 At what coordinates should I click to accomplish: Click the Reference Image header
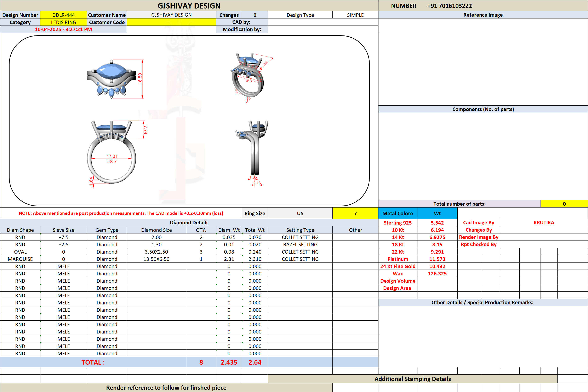pos(483,15)
